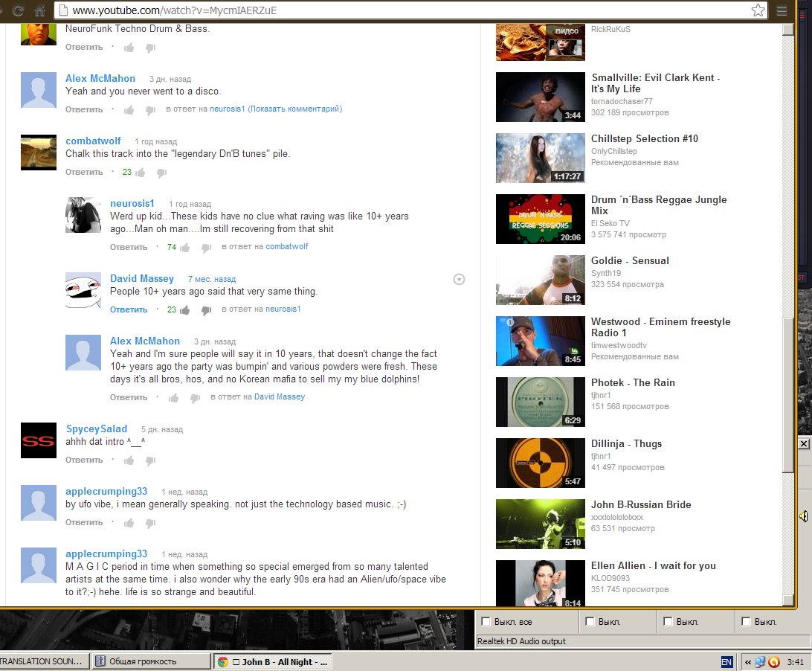Like combatwolf's legendary DnB comment

pos(141,173)
